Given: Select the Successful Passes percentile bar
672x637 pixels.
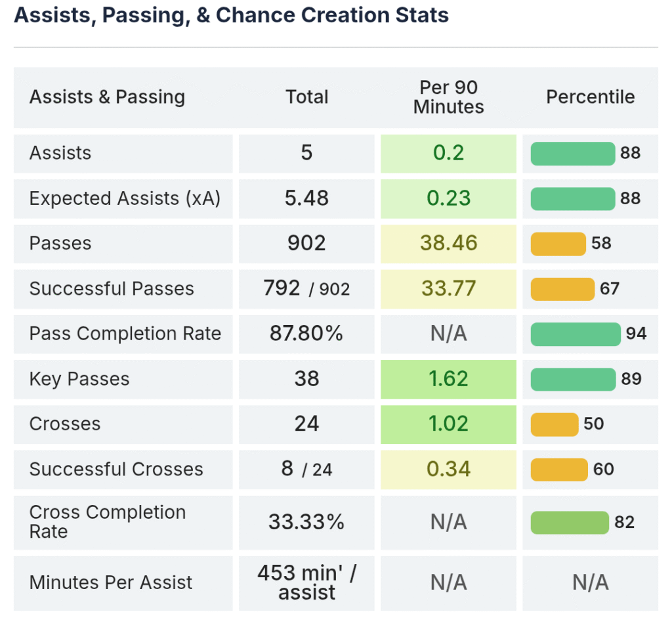Looking at the screenshot, I should tap(562, 289).
